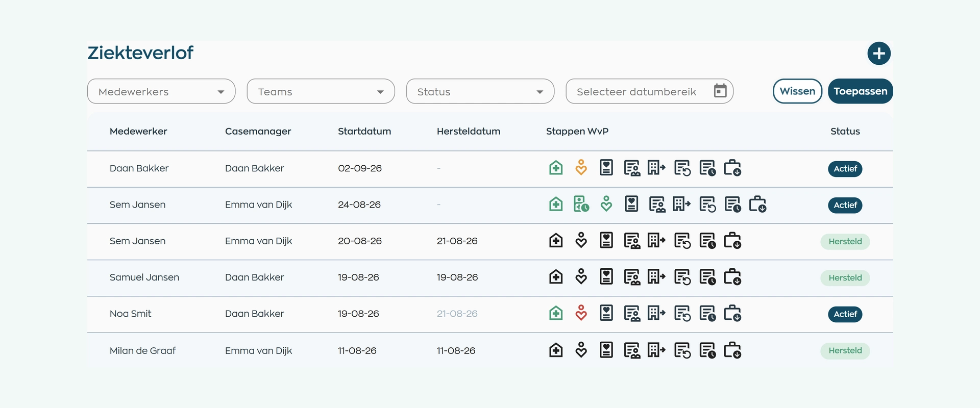Click document-refresh icon in Noa Smit's row

point(682,313)
